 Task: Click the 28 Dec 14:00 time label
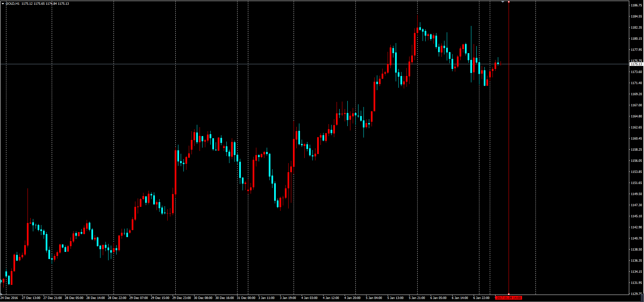coord(95,298)
